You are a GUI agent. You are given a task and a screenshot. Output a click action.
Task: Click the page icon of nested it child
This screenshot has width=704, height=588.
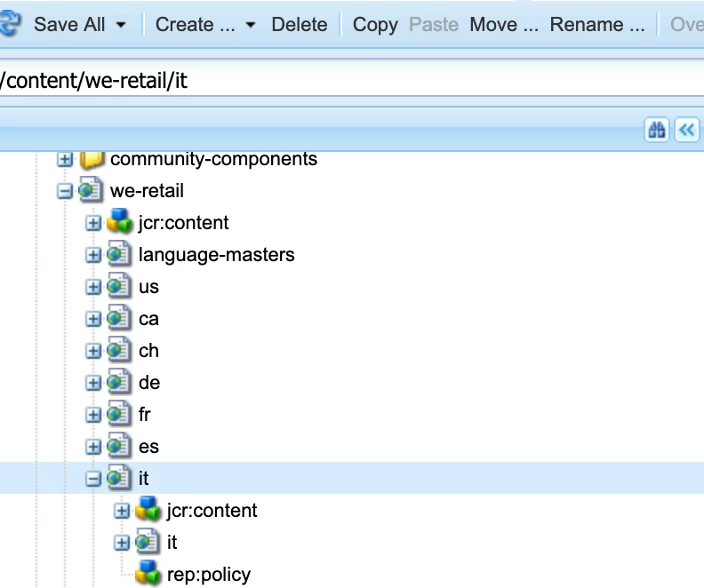pyautogui.click(x=148, y=542)
